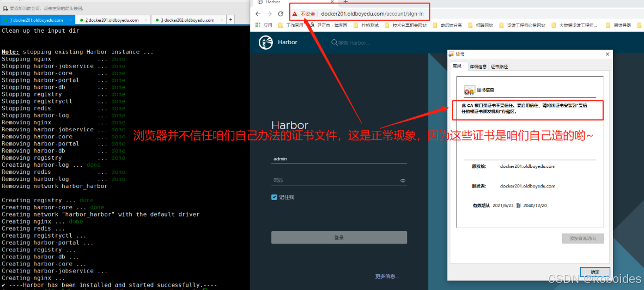Click the magnifier icon in Harbor search
Screen dimensions: 644x290
click(335, 43)
